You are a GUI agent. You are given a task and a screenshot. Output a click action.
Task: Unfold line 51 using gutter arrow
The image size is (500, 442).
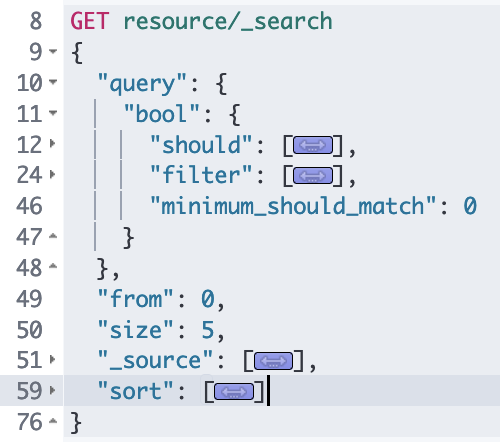52,359
